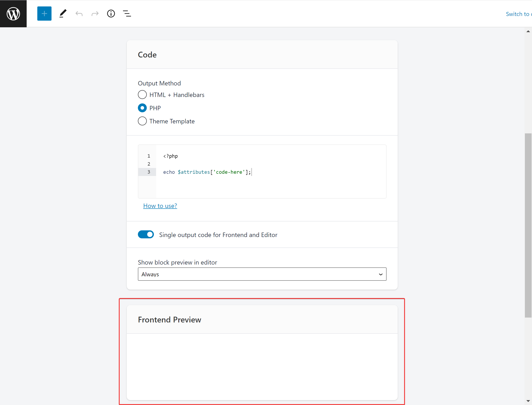Image resolution: width=532 pixels, height=405 pixels.
Task: Click the 'code-here' string in code
Action: coord(229,172)
